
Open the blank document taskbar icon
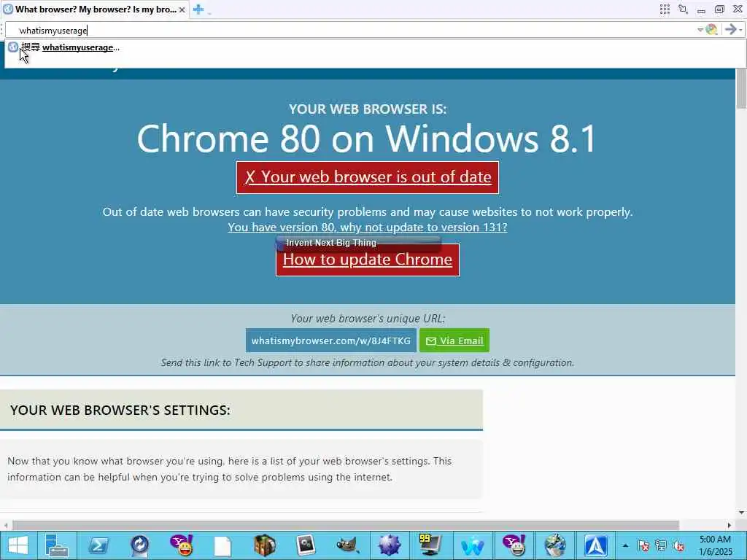tap(223, 545)
